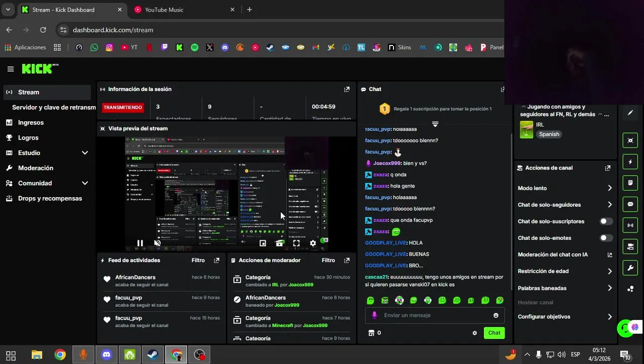Image resolution: width=644 pixels, height=364 pixels.
Task: Click the wrench widget in right strip
Action: (630, 268)
